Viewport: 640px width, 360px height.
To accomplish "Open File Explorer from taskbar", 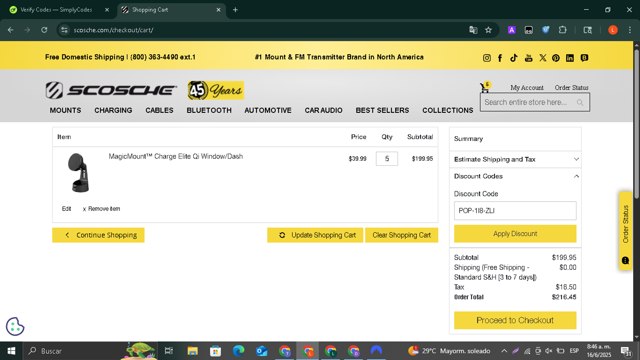I will tap(193, 351).
